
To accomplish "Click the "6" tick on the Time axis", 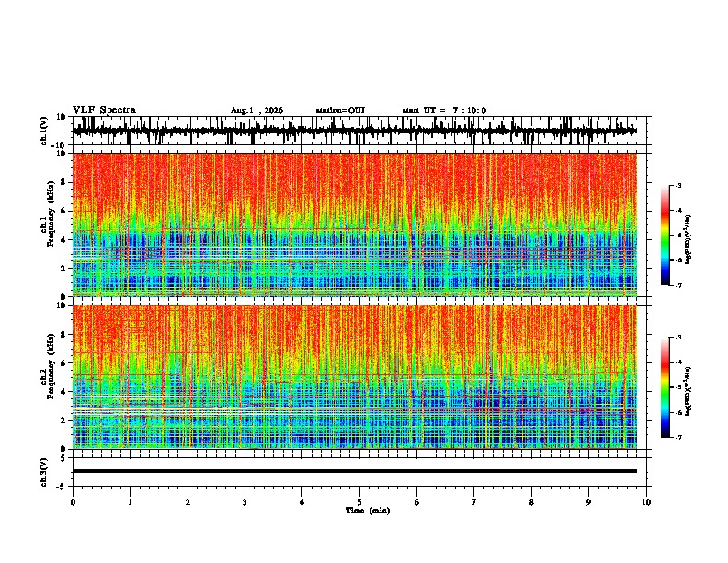I will 417,502.
